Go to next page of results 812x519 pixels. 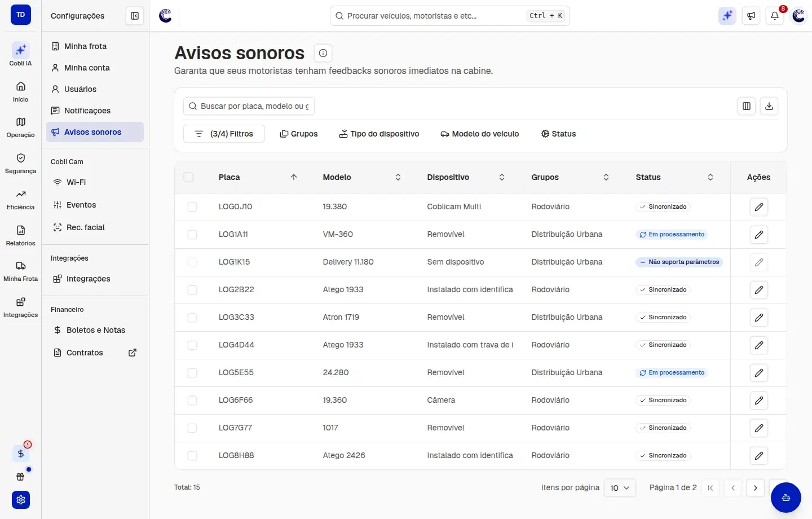(756, 488)
